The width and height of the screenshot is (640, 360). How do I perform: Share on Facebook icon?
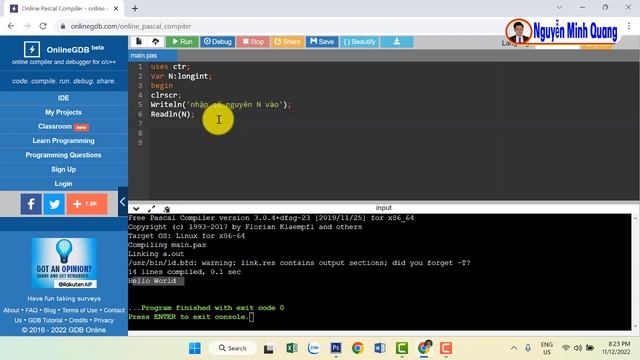31,204
